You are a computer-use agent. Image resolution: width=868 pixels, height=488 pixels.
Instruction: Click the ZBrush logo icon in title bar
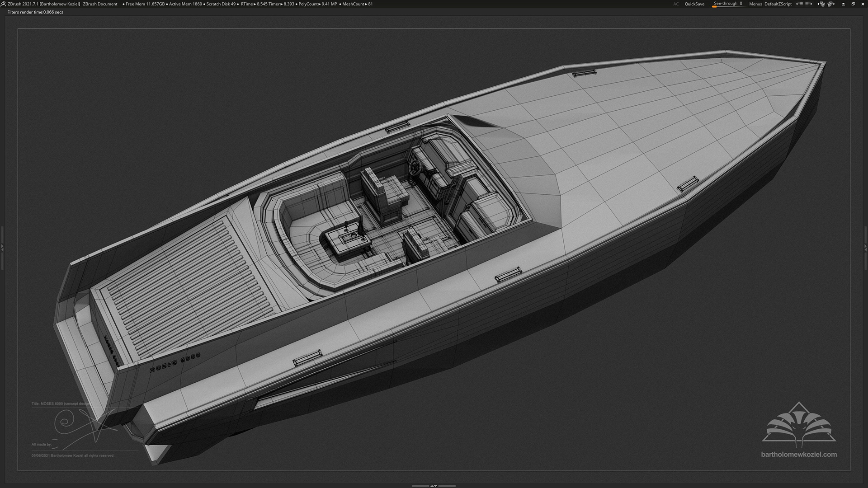pos(4,4)
